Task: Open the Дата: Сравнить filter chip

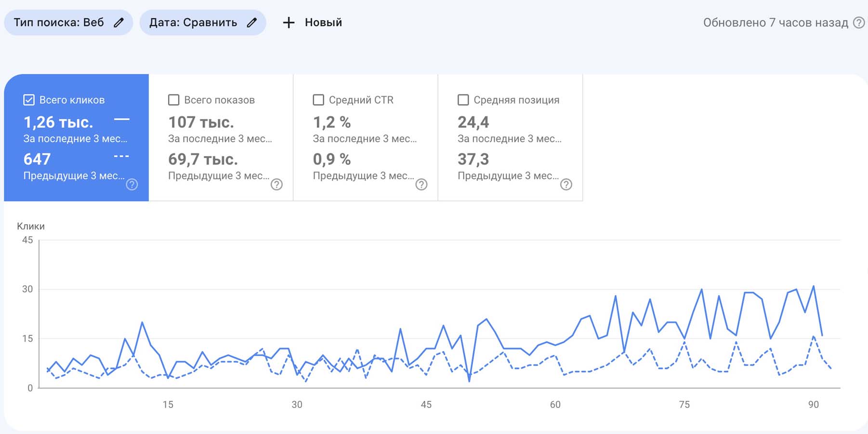Action: pos(203,23)
